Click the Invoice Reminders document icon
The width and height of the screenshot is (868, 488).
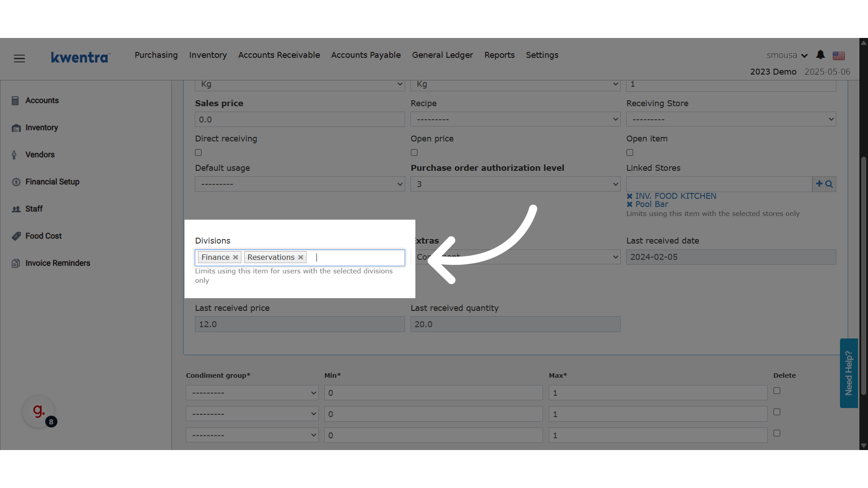click(x=16, y=263)
